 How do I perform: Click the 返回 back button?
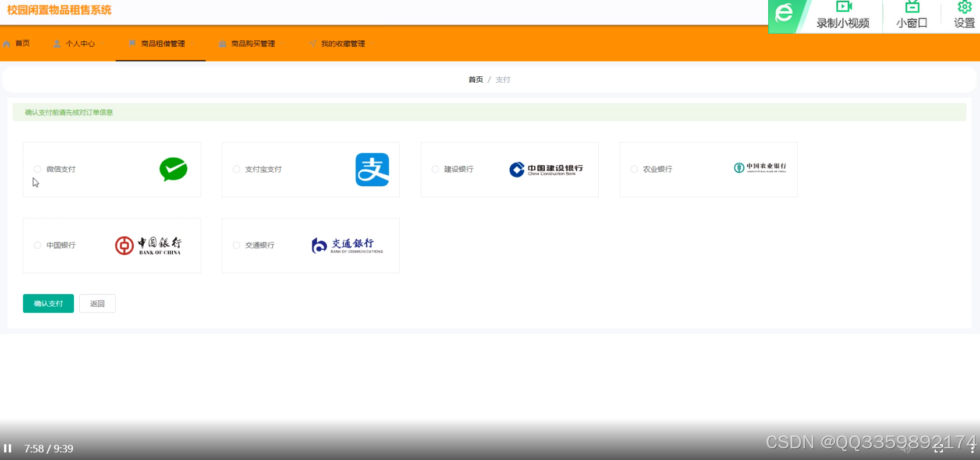[97, 303]
